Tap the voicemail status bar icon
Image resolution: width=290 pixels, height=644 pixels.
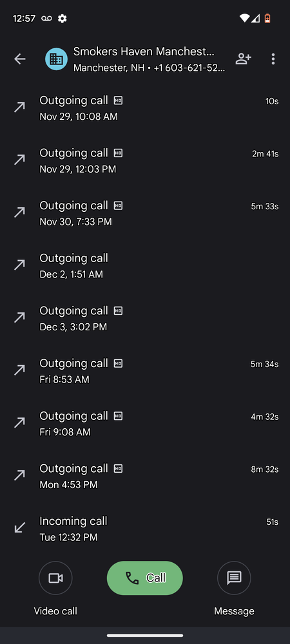[46, 19]
